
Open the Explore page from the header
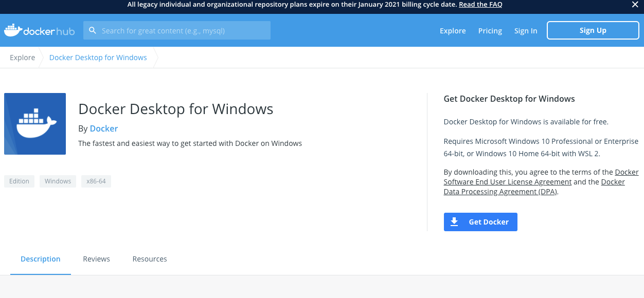453,31
